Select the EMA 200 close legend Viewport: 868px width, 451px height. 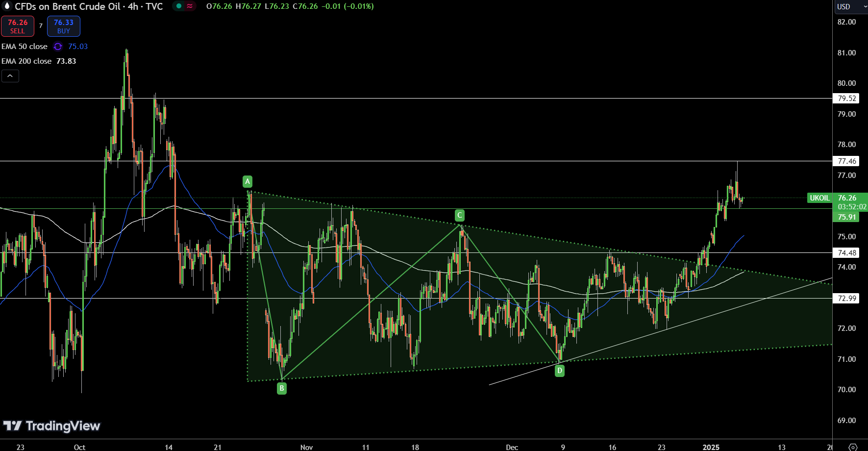26,61
